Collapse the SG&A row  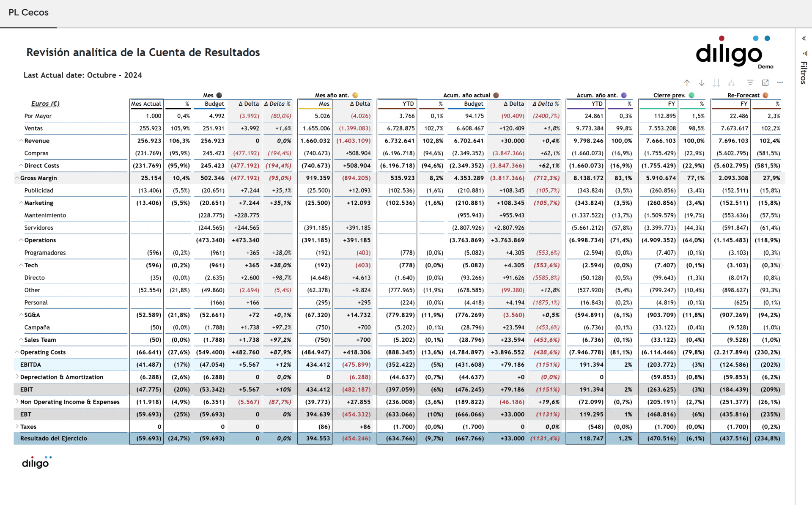pyautogui.click(x=21, y=315)
